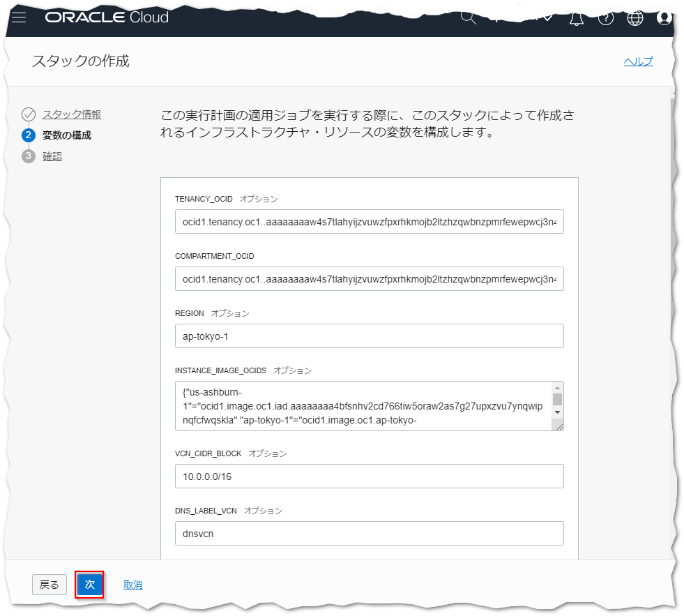Viewport: 684px width, 616px height.
Task: Click into the COMPARTMENT_OCID field
Action: point(369,278)
